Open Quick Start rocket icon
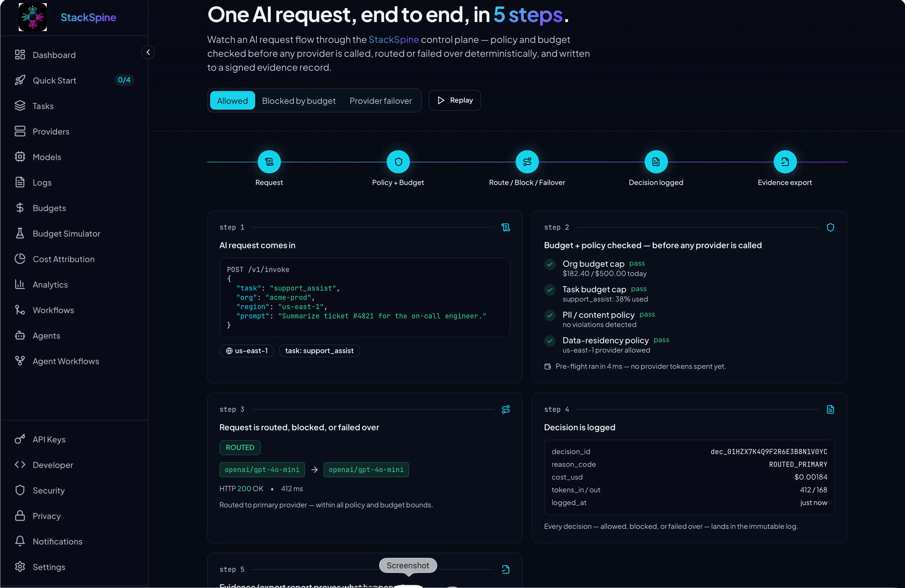 pos(20,80)
